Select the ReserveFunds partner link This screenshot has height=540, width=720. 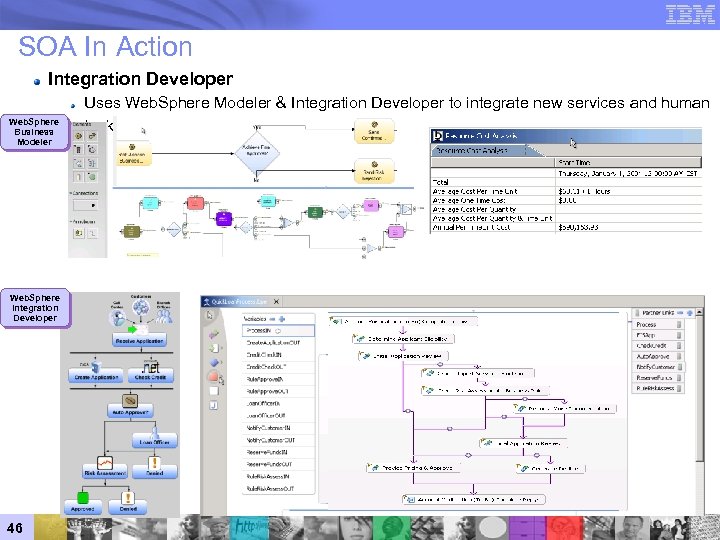(x=659, y=377)
